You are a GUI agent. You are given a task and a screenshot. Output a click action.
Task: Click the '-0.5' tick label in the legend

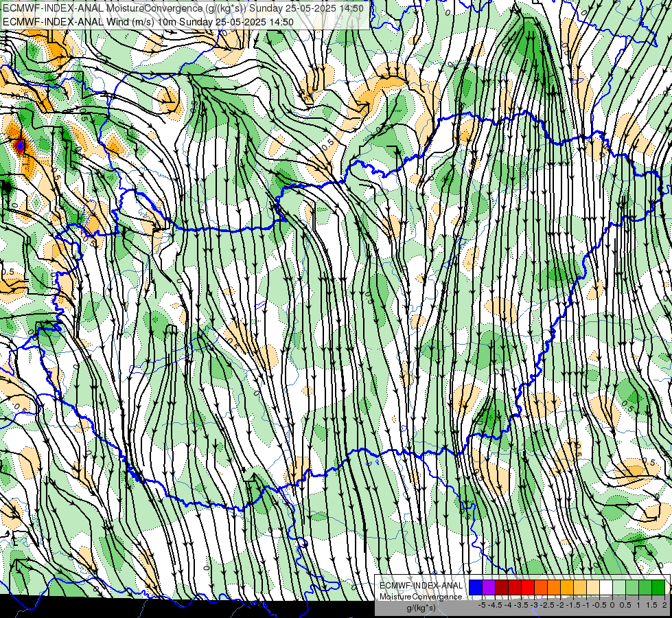pyautogui.click(x=599, y=605)
